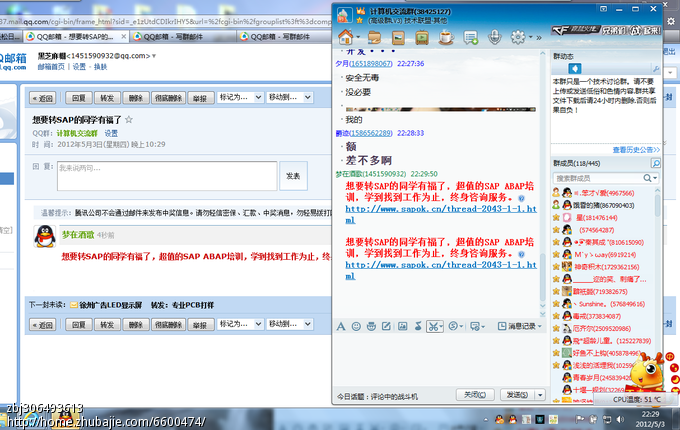This screenshot has width=680, height=430.
Task: Click the handwriting edit icon in chat toolbar
Action: pos(386,326)
